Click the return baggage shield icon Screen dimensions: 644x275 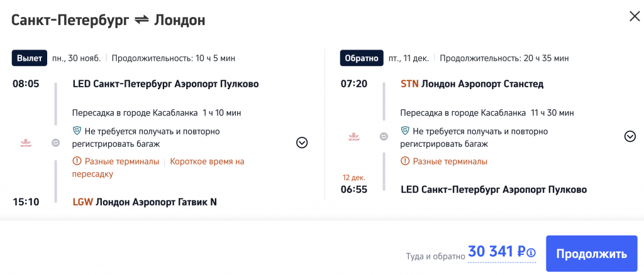coord(406,131)
